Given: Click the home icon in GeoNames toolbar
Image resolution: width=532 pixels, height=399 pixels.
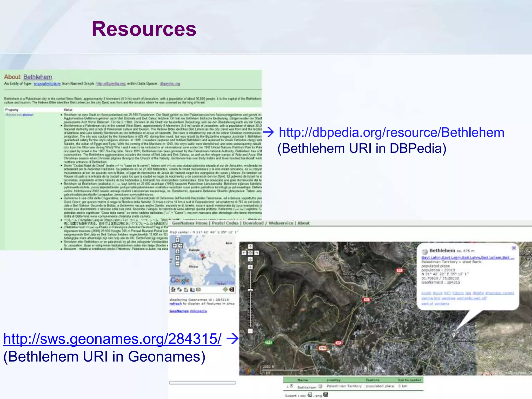Looking at the screenshot, I should pos(173,290).
